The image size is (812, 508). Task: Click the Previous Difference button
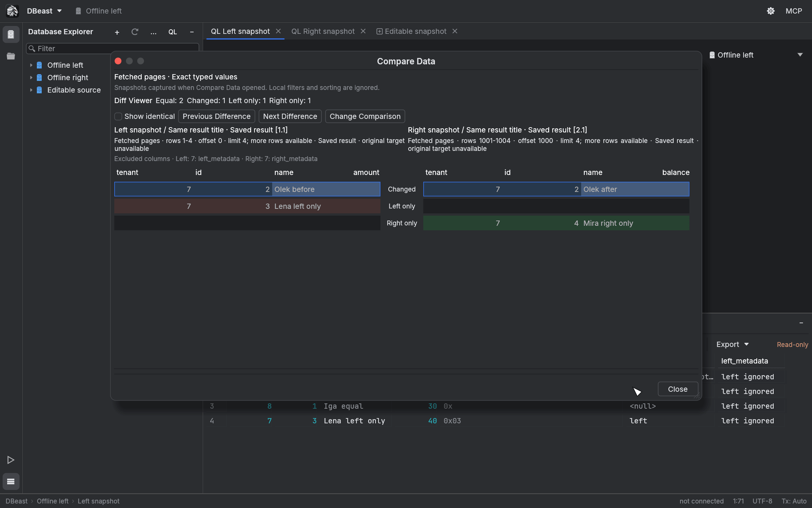point(217,116)
